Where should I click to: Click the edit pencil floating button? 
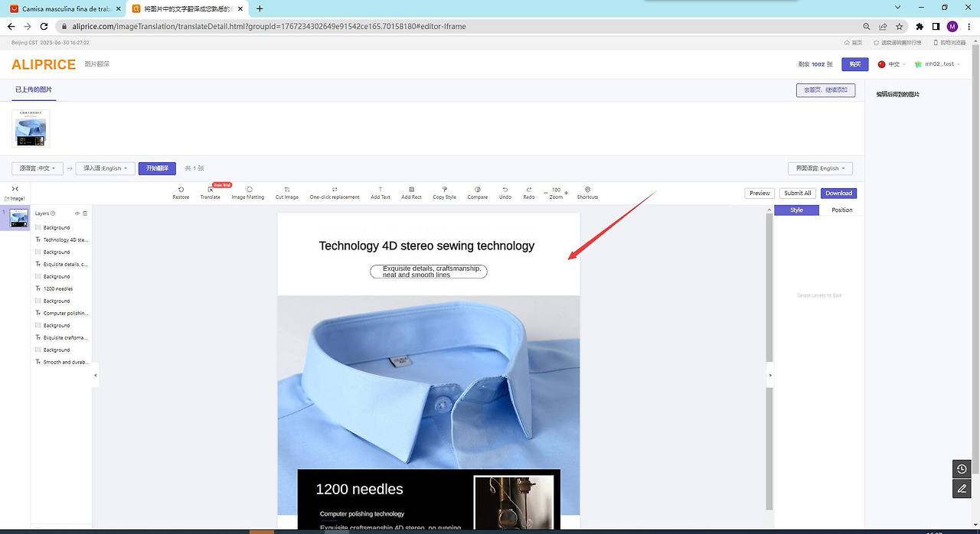click(962, 487)
